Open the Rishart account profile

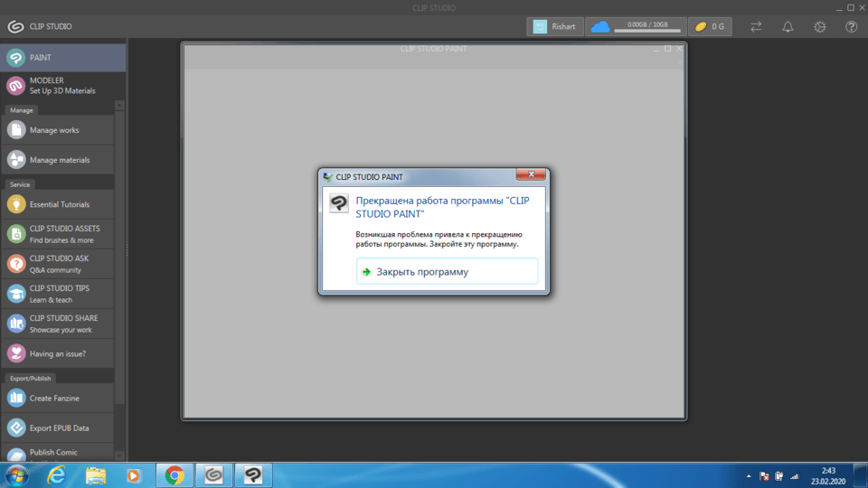coord(554,26)
